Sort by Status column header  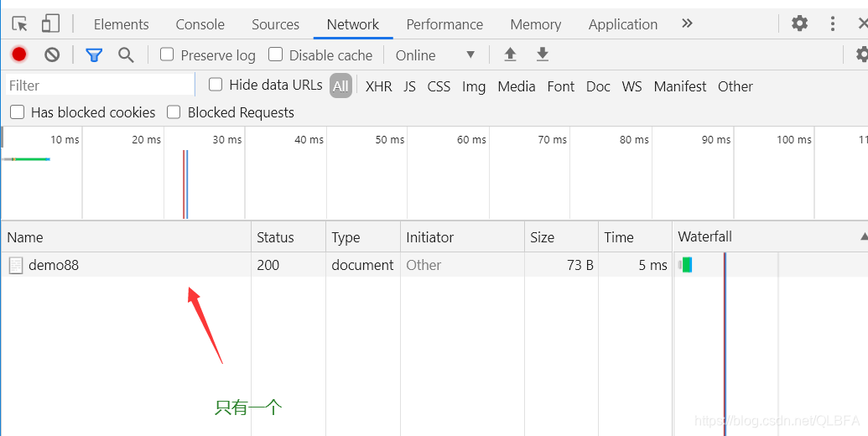[288, 236]
